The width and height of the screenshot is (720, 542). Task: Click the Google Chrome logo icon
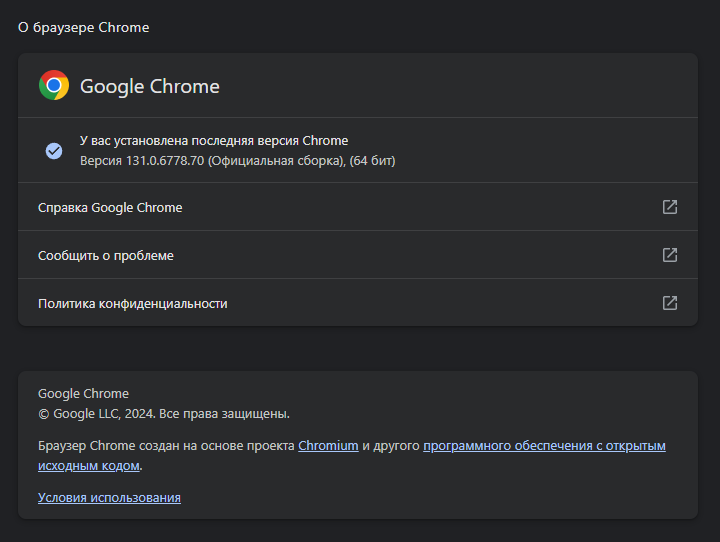pos(54,85)
